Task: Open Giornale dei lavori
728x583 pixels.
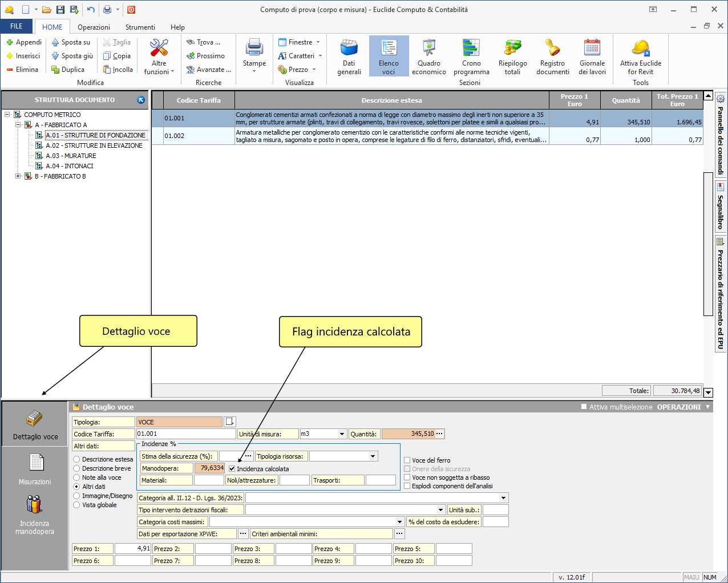Action: (592, 56)
